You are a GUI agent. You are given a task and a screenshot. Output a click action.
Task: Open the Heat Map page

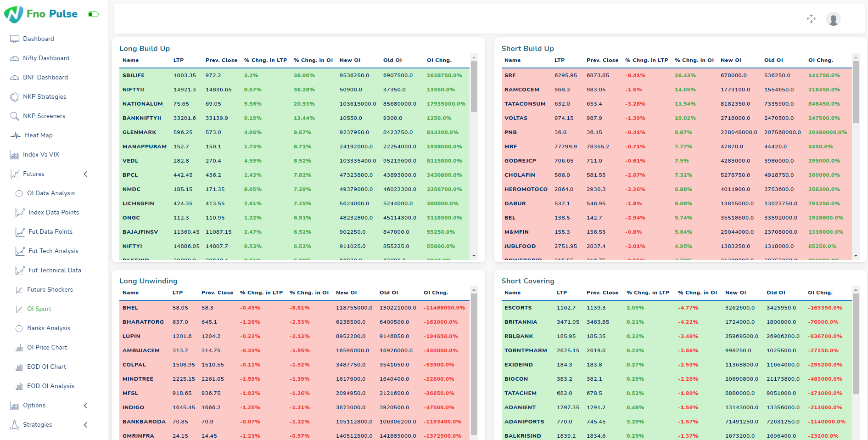[x=39, y=135]
